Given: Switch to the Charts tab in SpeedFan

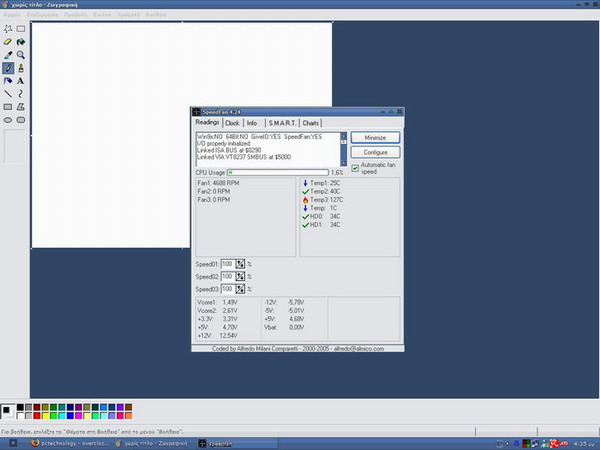Looking at the screenshot, I should tap(310, 123).
